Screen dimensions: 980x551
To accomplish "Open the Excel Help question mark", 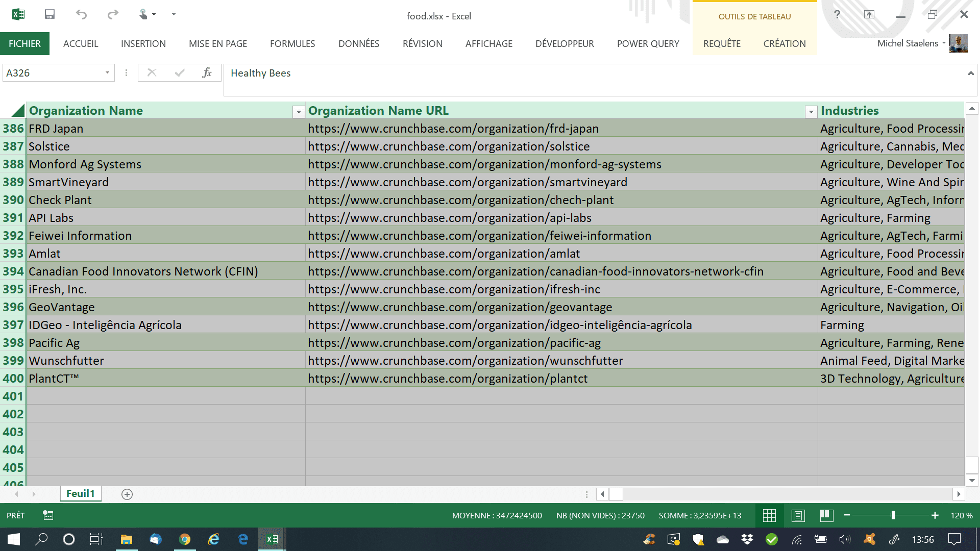I will pyautogui.click(x=837, y=14).
